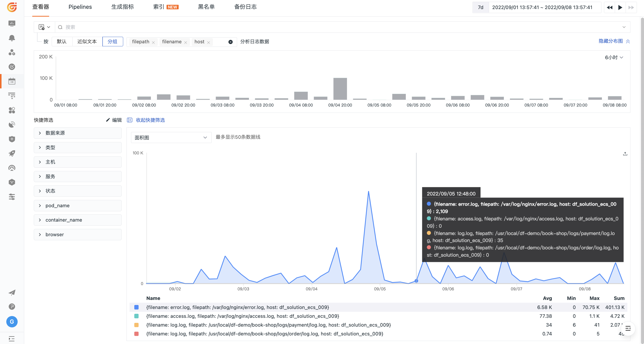Select the 分组 view mode
The height and width of the screenshot is (344, 644).
click(x=113, y=42)
